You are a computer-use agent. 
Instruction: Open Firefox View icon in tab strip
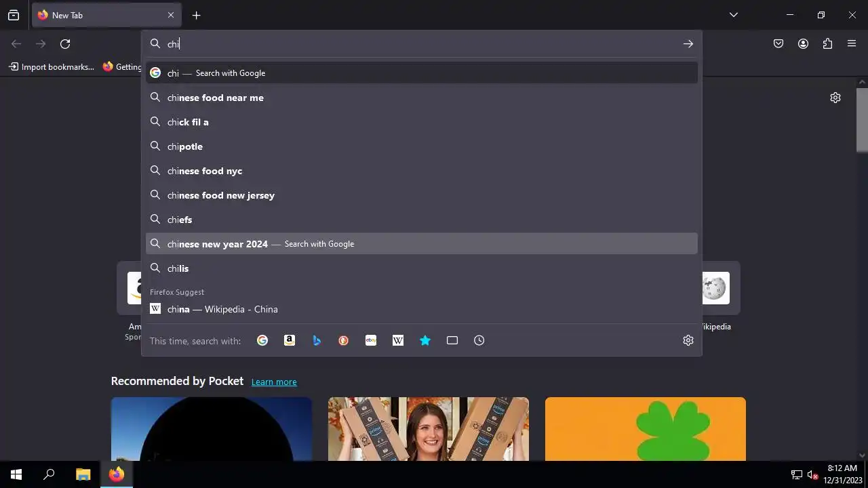pyautogui.click(x=14, y=15)
